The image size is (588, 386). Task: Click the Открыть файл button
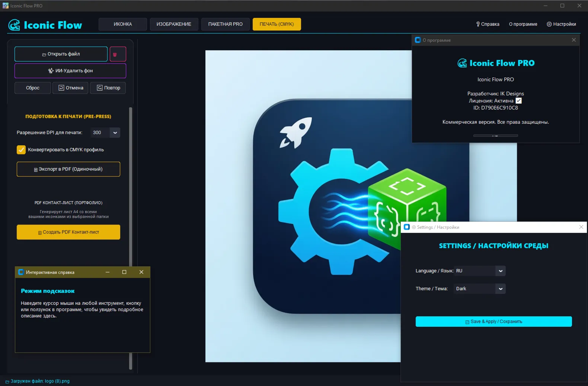(x=61, y=54)
